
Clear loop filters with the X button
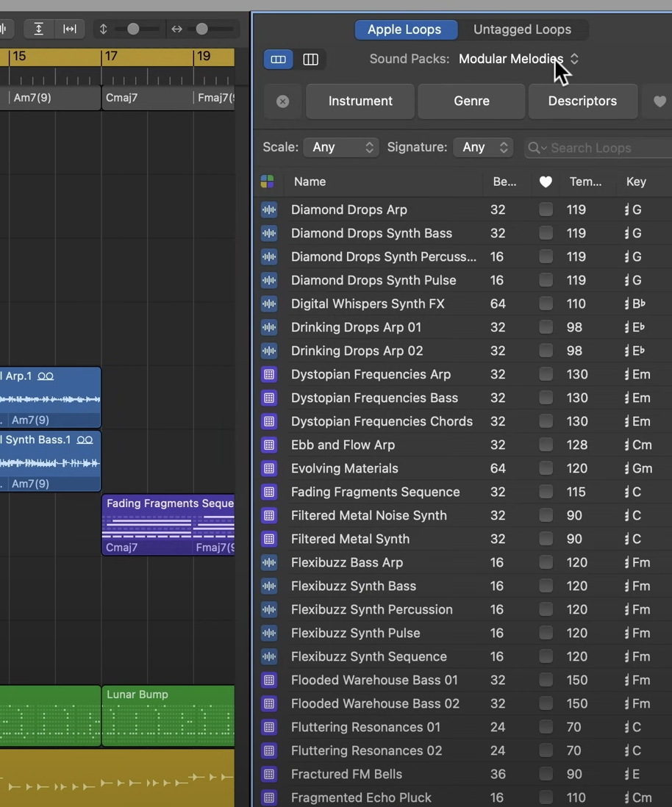(283, 101)
